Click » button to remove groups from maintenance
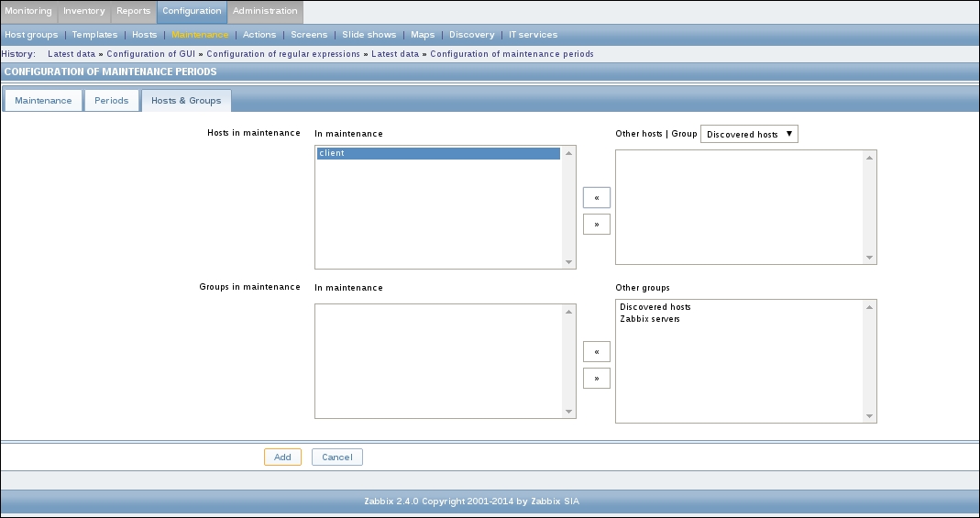Screen dimensions: 980x518 pos(596,378)
